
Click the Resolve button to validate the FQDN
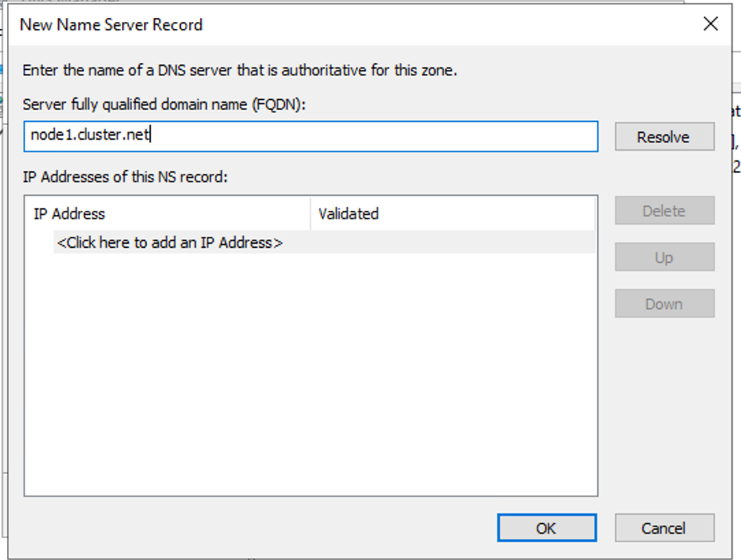[x=664, y=136]
